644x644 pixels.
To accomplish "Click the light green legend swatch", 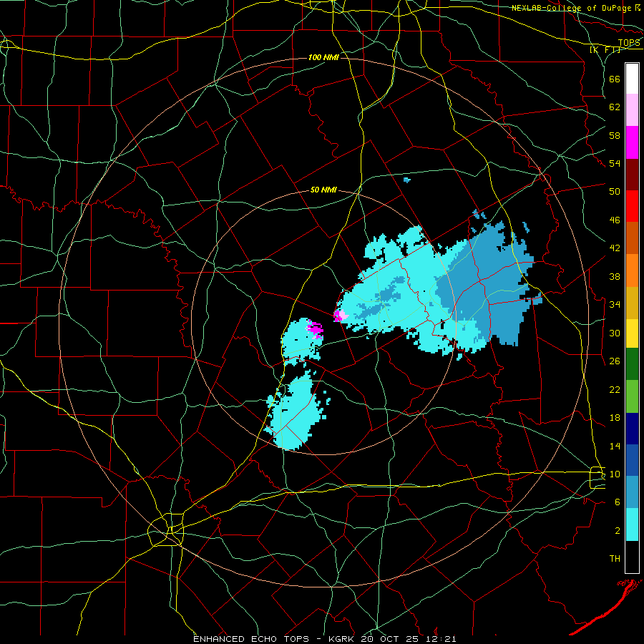I will 632,396.
